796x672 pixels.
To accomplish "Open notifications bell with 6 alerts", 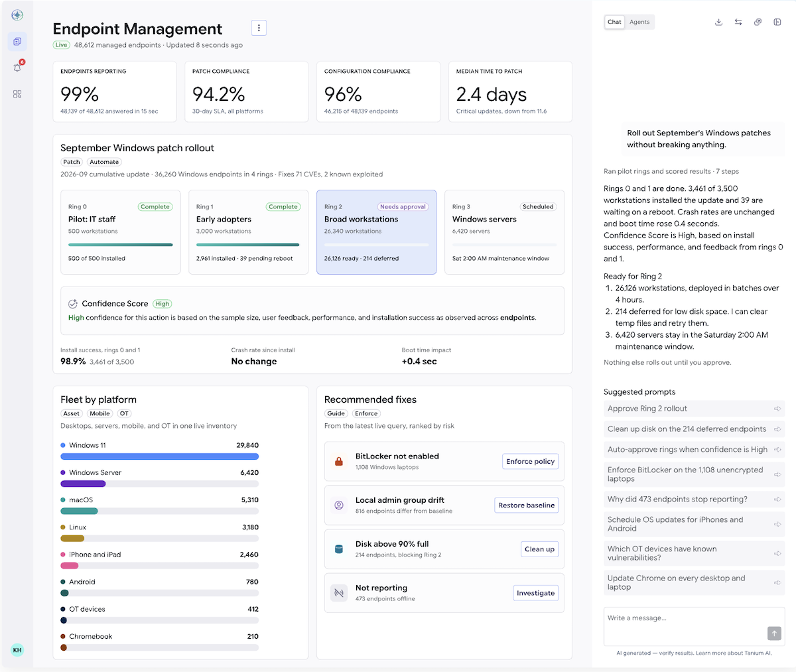I will click(17, 68).
